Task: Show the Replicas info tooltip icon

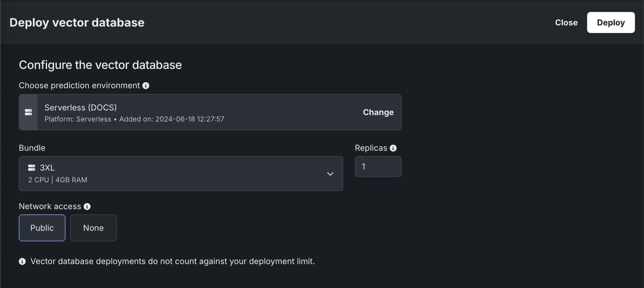Action: pyautogui.click(x=393, y=148)
